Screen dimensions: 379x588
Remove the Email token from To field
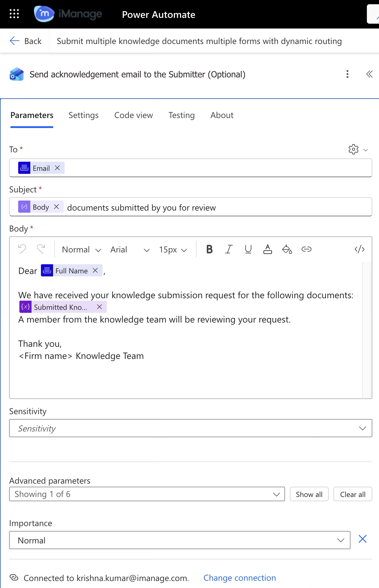pos(57,168)
